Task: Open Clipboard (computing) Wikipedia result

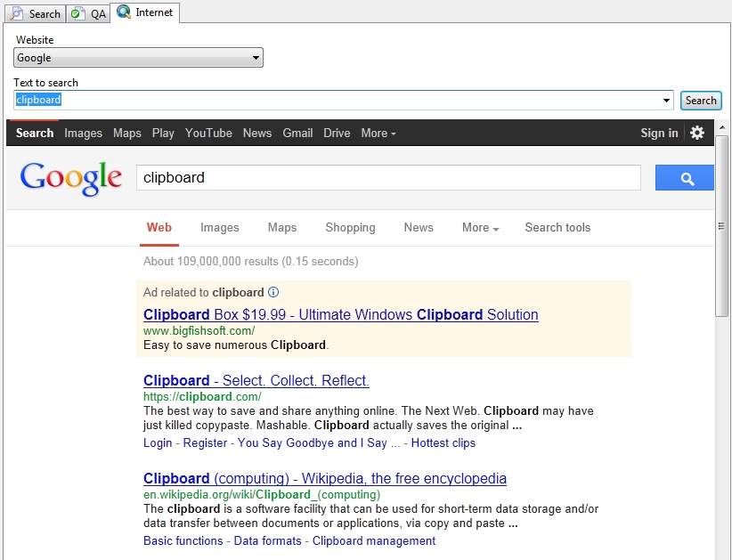Action: (325, 478)
